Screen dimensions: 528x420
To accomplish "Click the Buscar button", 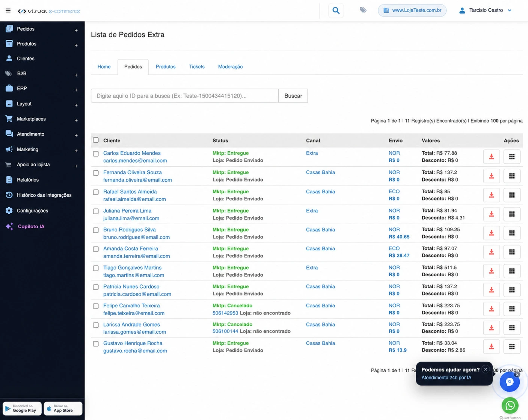I will pos(293,96).
